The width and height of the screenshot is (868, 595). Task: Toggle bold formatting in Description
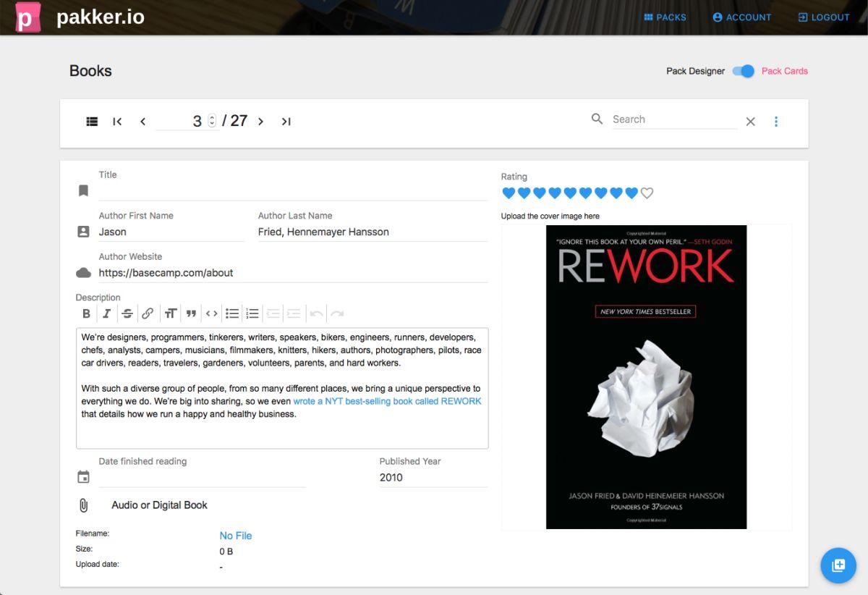(x=86, y=313)
